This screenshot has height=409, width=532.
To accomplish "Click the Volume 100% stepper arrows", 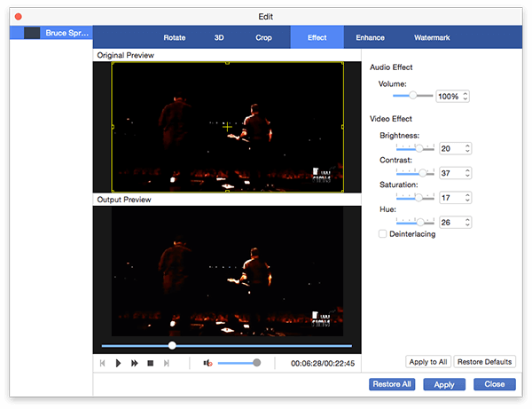I will tap(465, 97).
